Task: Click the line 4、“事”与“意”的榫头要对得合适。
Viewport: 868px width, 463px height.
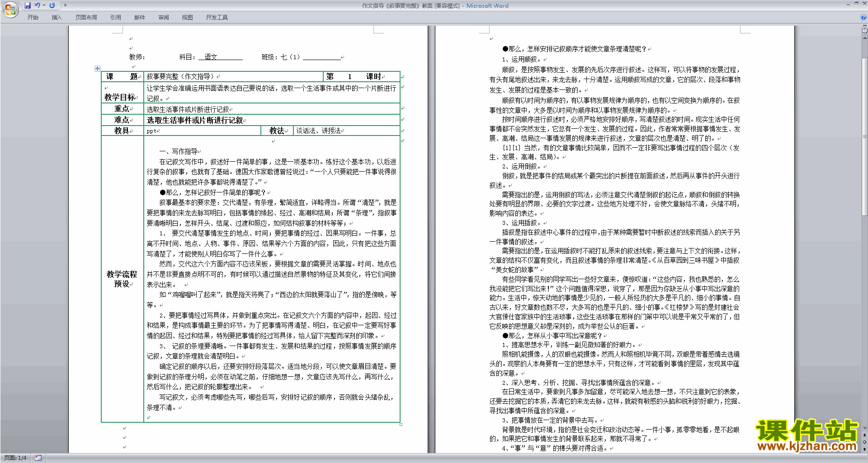Action: tap(556, 448)
